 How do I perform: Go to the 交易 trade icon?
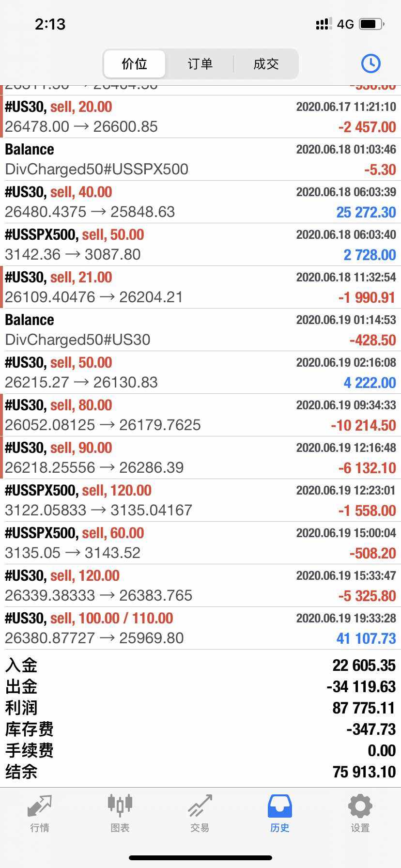[x=200, y=806]
